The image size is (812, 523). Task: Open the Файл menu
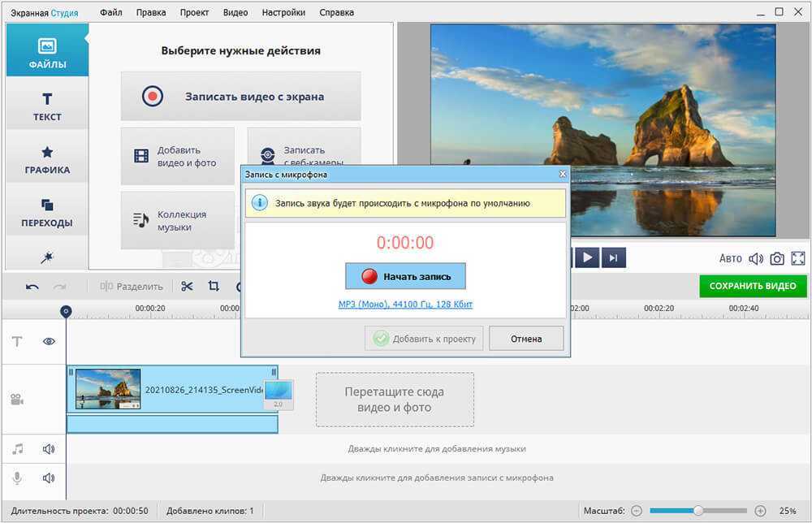(112, 13)
